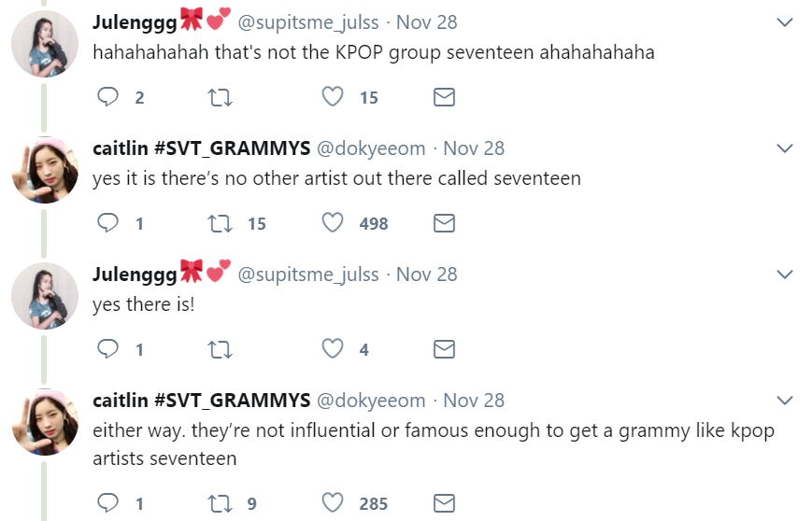Like the "yes there is!" tweet
This screenshot has height=521, width=812.
pyautogui.click(x=333, y=349)
